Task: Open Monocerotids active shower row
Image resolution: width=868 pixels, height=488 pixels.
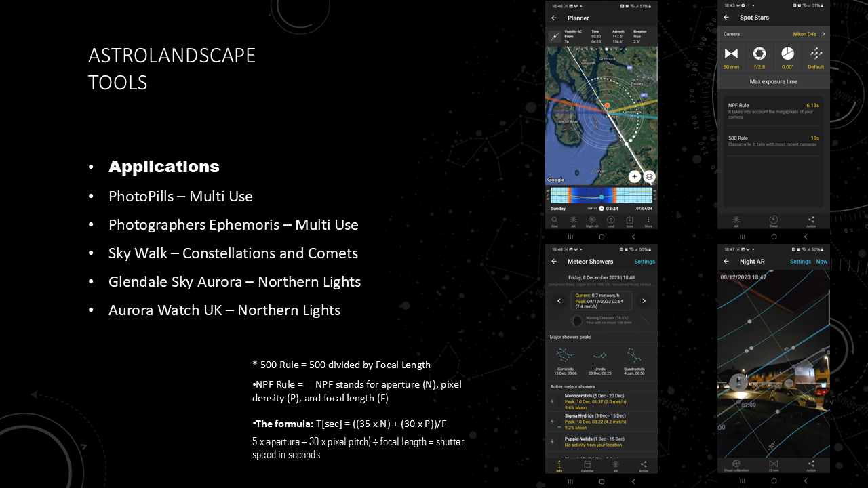Action: coord(601,401)
